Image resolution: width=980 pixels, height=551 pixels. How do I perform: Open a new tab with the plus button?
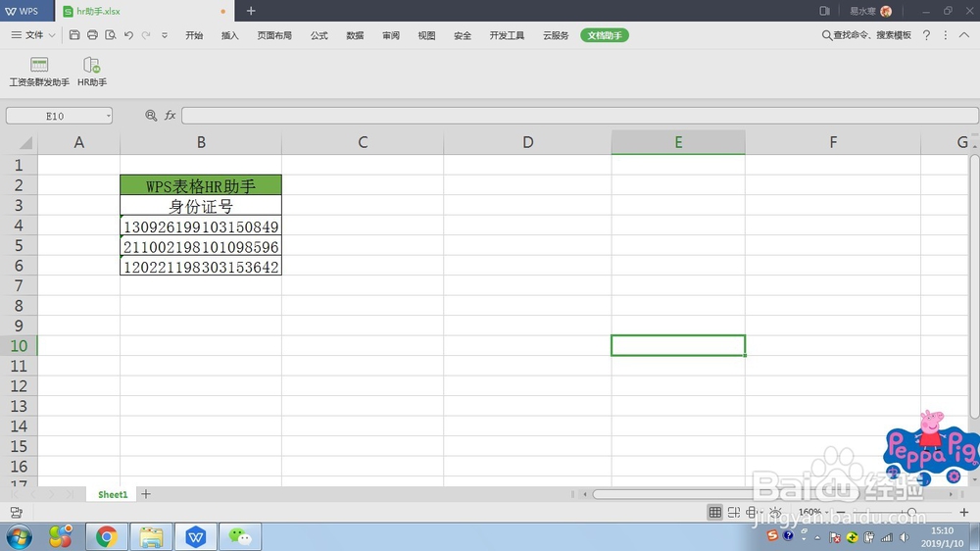tap(251, 11)
